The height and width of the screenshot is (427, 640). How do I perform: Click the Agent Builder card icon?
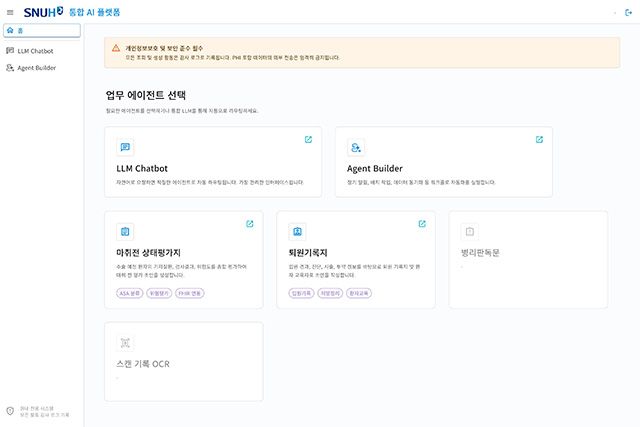coord(356,147)
